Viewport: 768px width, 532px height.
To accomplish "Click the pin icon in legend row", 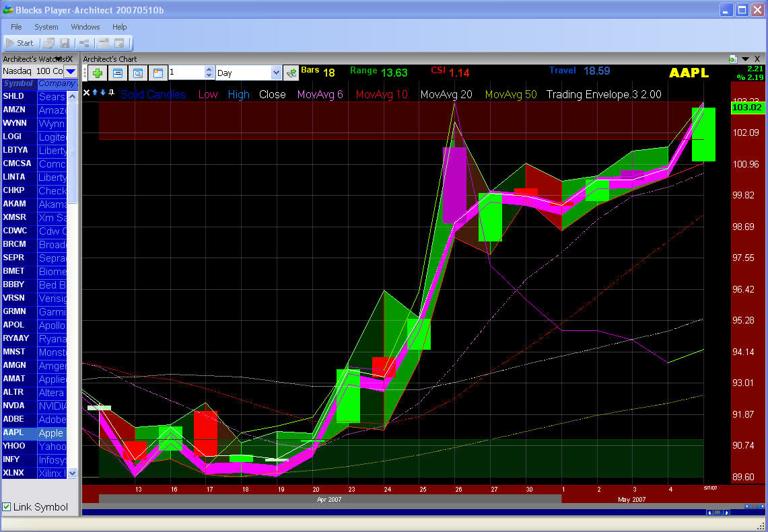I will 112,93.
